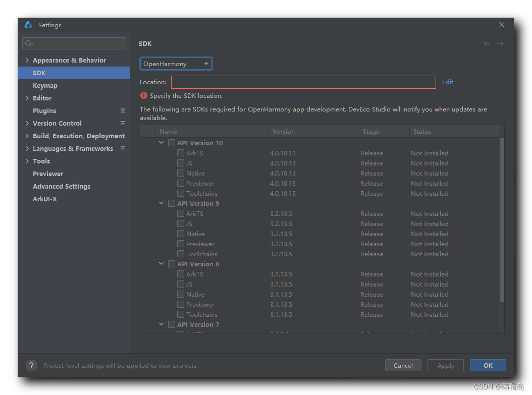This screenshot has width=532, height=395.
Task: Tick the Toolchains checkbox under API Version 8
Action: tap(181, 314)
